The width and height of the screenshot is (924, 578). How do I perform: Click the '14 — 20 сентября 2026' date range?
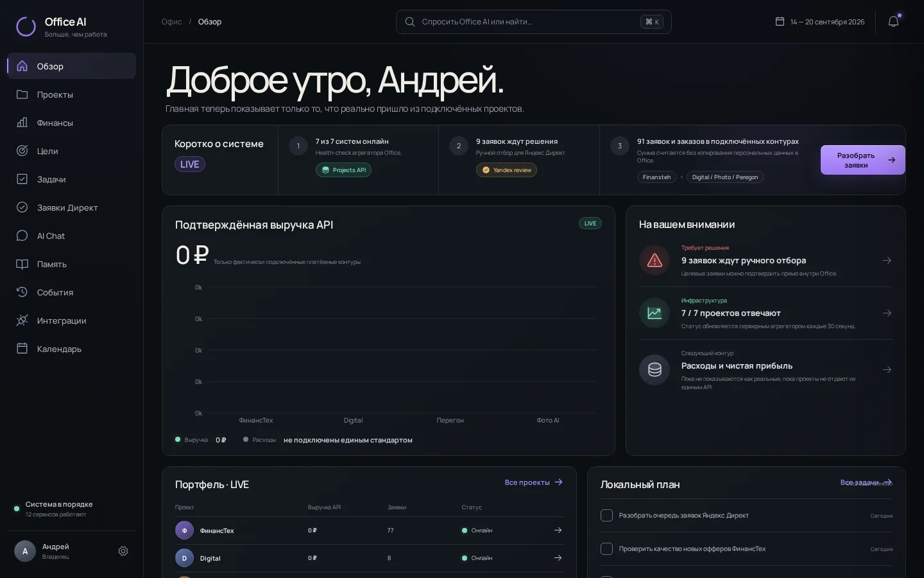(827, 22)
